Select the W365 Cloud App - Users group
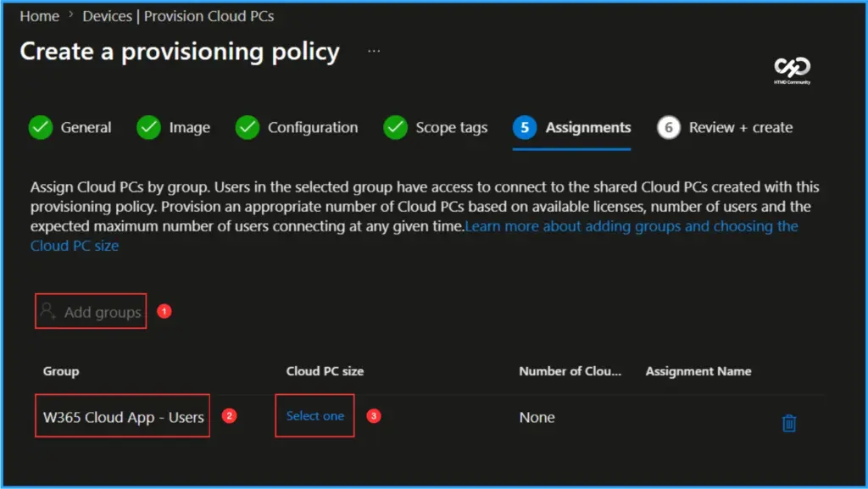 tap(123, 417)
